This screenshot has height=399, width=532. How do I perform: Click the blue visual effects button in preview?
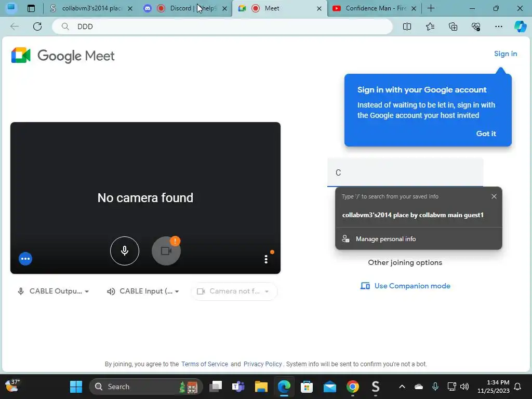(x=25, y=259)
